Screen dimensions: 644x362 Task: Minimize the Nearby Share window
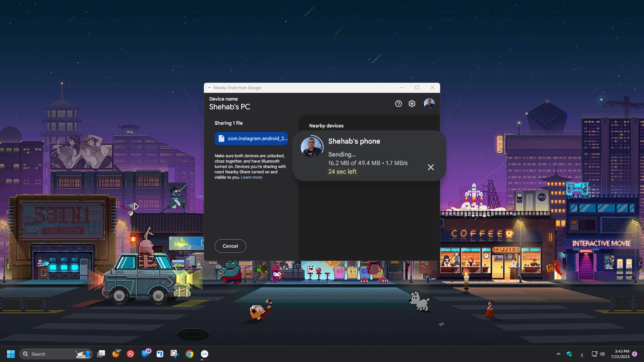[x=401, y=88]
